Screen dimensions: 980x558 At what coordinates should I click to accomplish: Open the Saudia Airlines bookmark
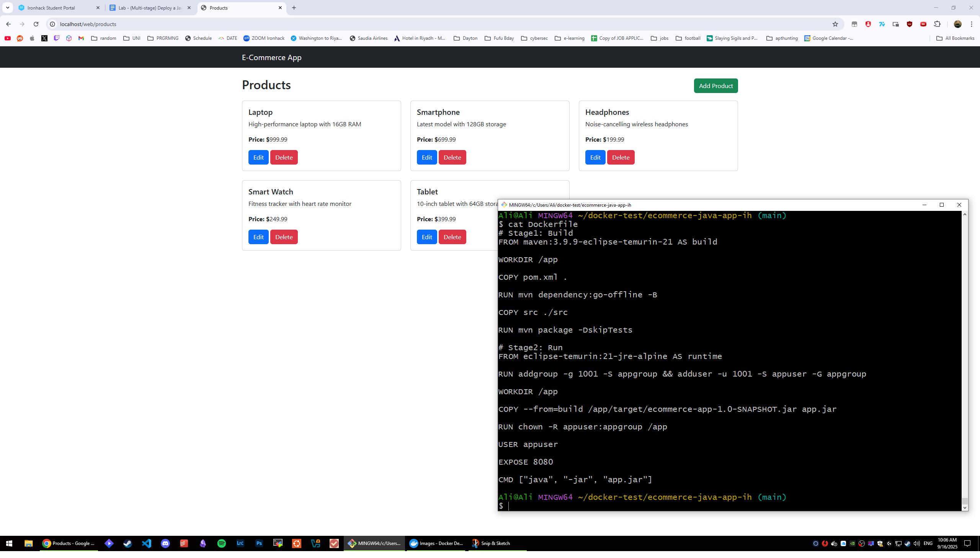click(368, 38)
